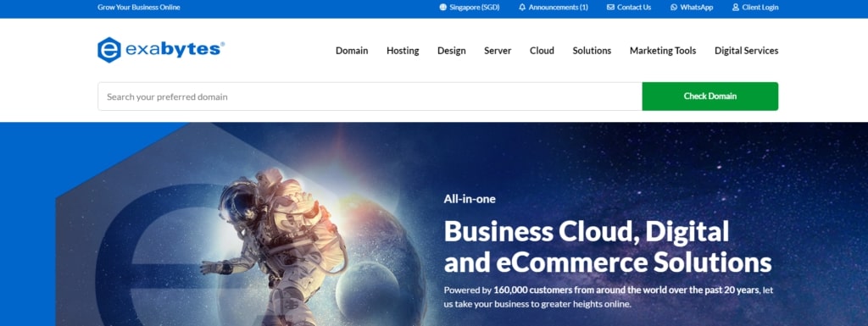868x326 pixels.
Task: Click the envelope icon beside Contact Us
Action: tap(610, 7)
